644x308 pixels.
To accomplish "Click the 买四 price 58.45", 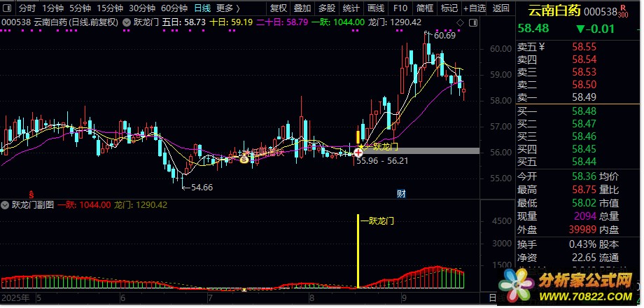I will [584, 149].
